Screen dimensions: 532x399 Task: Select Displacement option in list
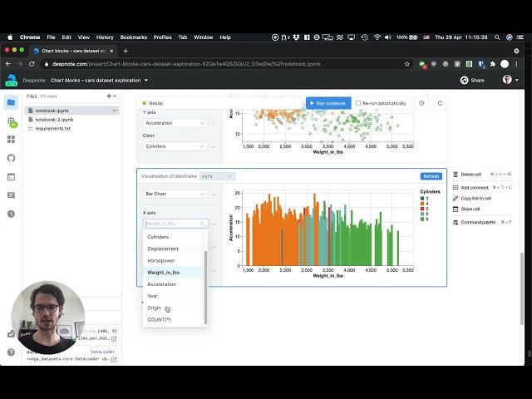pos(174,249)
